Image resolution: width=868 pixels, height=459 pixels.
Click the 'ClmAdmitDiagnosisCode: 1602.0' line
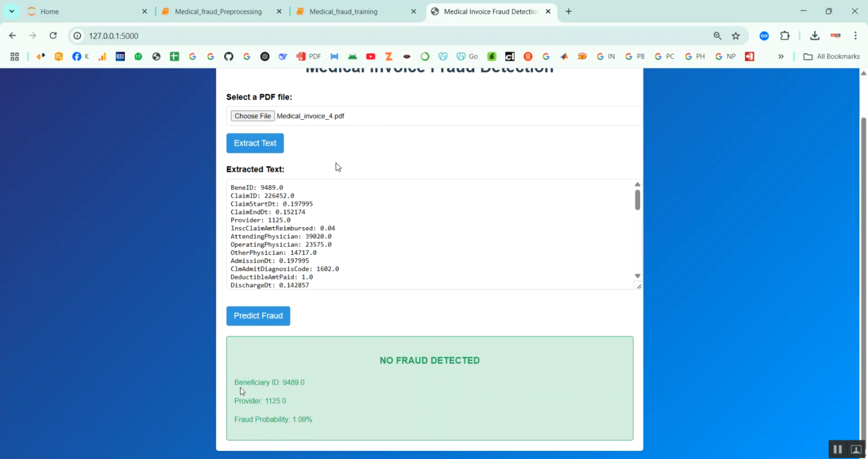coord(285,269)
